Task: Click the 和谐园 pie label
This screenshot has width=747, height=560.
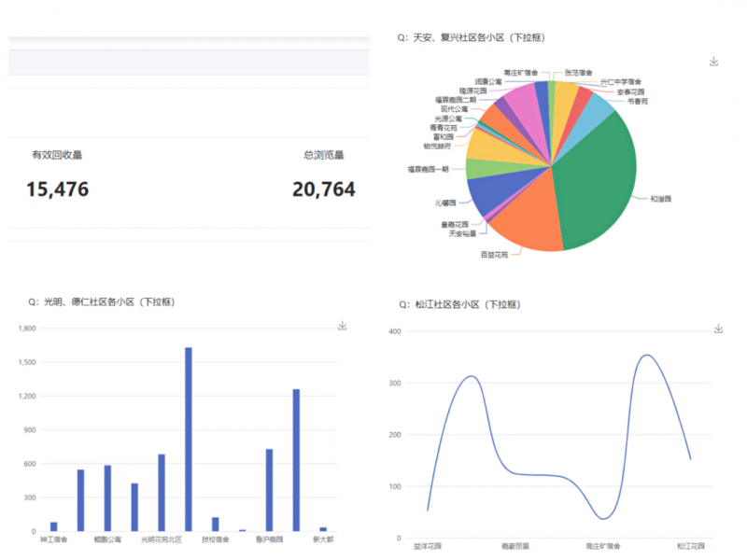Action: tap(661, 199)
